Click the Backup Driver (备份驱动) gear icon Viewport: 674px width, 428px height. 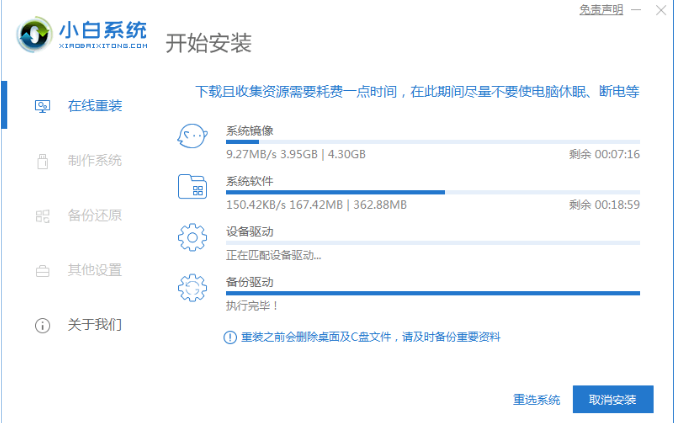[x=191, y=288]
